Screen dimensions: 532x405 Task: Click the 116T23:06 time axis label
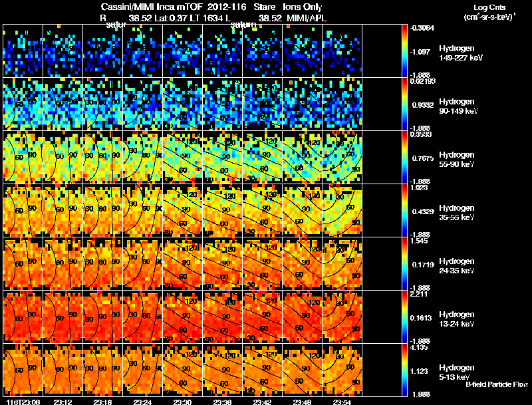coord(23,402)
